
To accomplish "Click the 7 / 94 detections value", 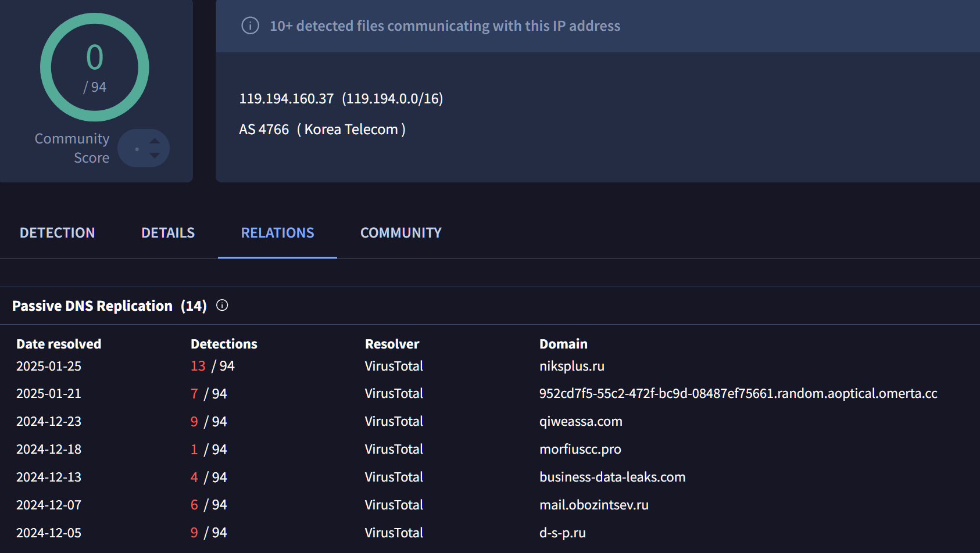I will pyautogui.click(x=209, y=394).
